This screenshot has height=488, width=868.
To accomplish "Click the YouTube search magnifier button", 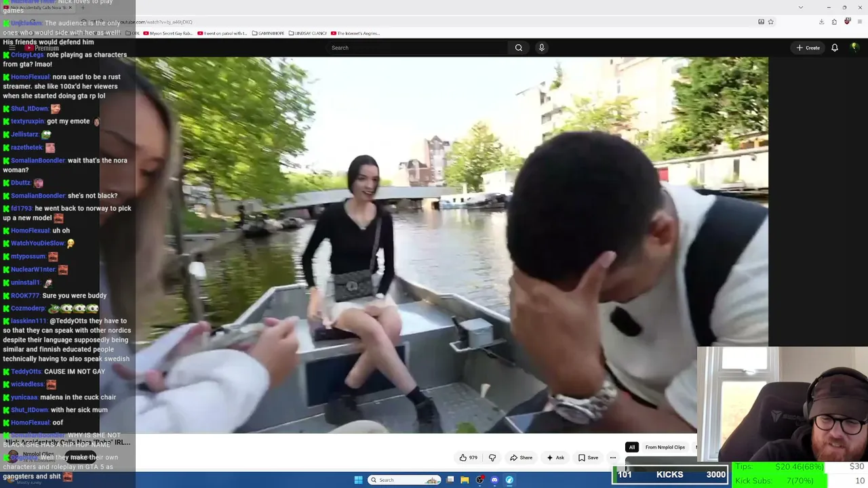I will [519, 47].
